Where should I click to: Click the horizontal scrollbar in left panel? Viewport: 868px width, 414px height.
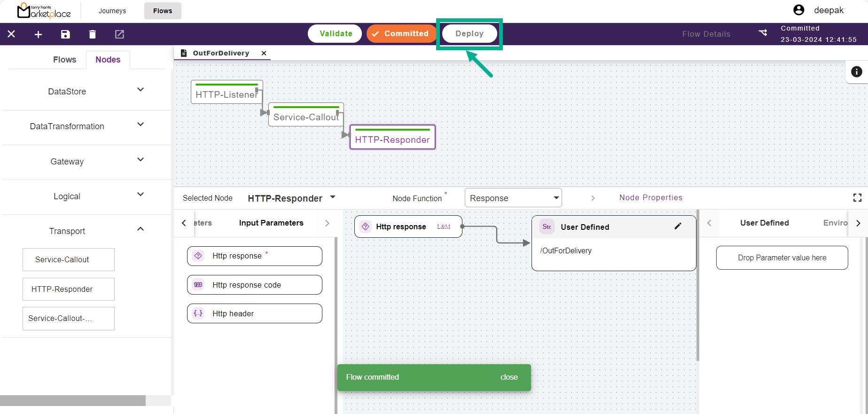click(x=73, y=400)
